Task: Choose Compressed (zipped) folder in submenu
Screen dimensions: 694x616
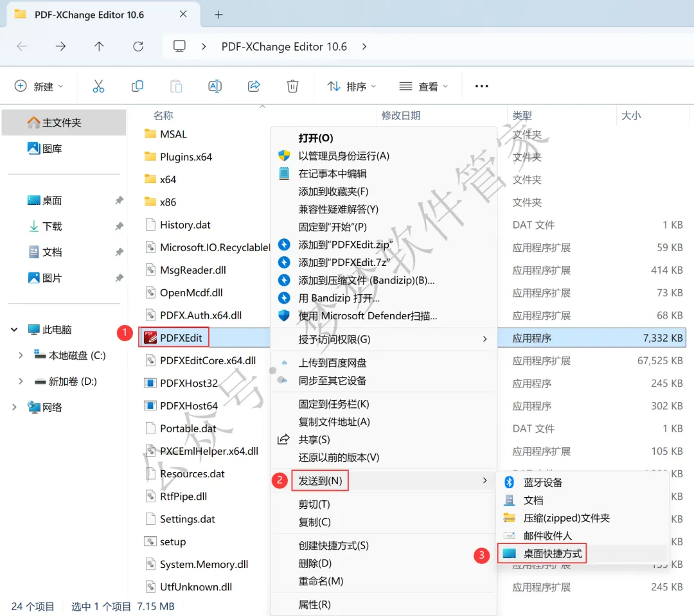Action: (583, 518)
